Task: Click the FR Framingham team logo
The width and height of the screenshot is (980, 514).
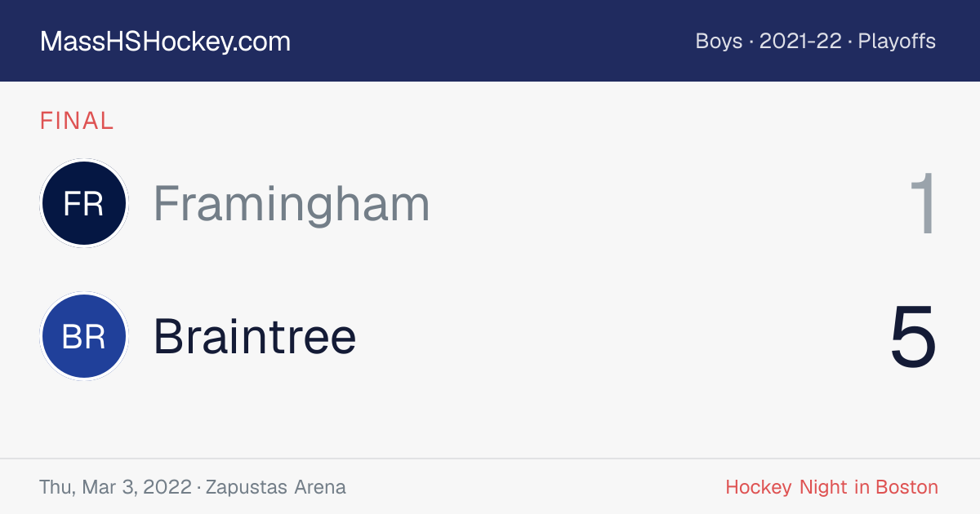Action: [83, 203]
